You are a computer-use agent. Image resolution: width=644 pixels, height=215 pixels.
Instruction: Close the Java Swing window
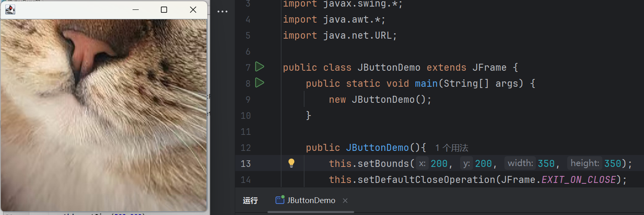coord(193,9)
